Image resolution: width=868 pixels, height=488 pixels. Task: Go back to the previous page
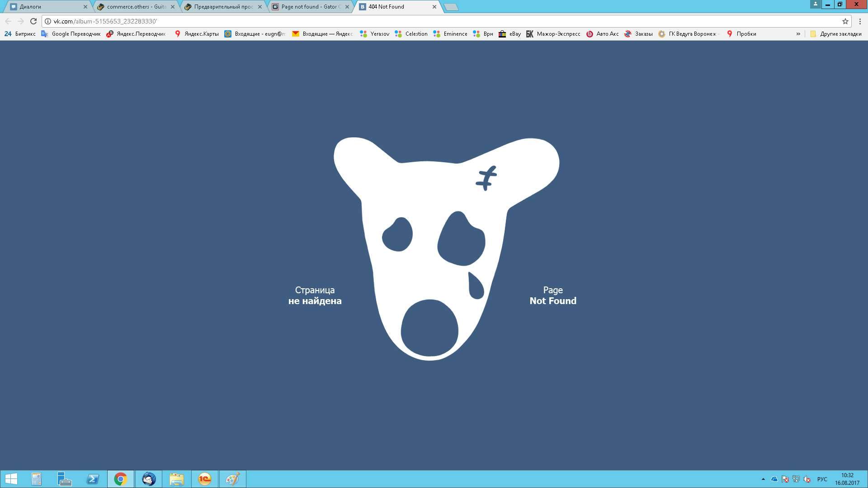coord(8,21)
